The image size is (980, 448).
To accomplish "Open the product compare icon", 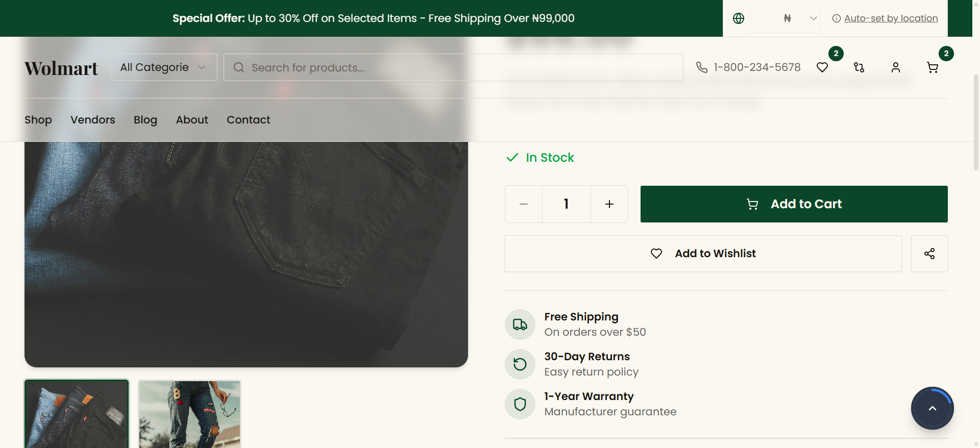I will (859, 67).
